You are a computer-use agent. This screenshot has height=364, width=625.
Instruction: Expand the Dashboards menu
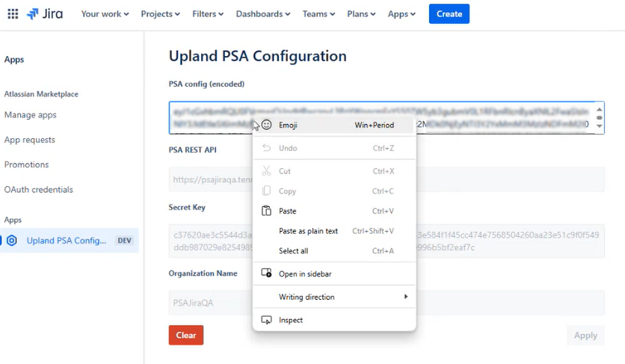[262, 14]
